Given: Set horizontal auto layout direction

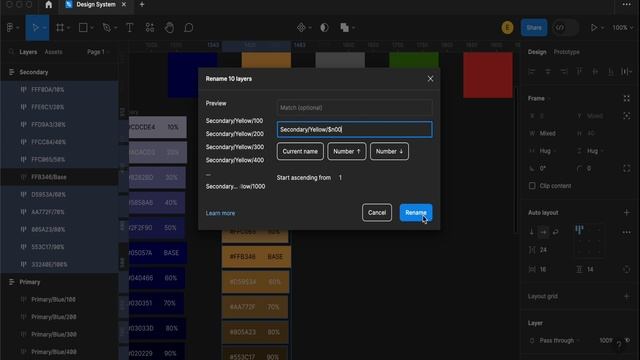Looking at the screenshot, I should 544,232.
